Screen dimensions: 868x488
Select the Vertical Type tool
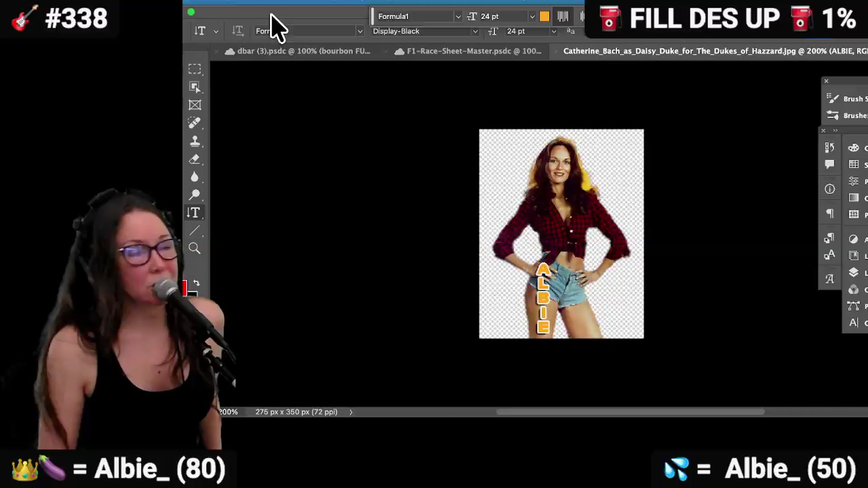pos(194,212)
